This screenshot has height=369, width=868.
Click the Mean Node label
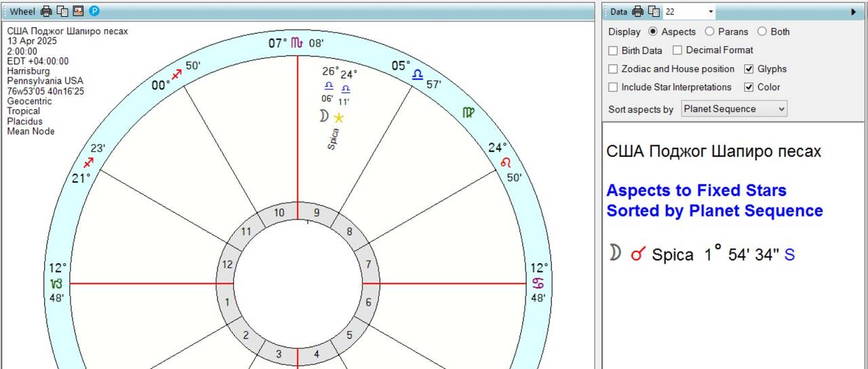31,132
